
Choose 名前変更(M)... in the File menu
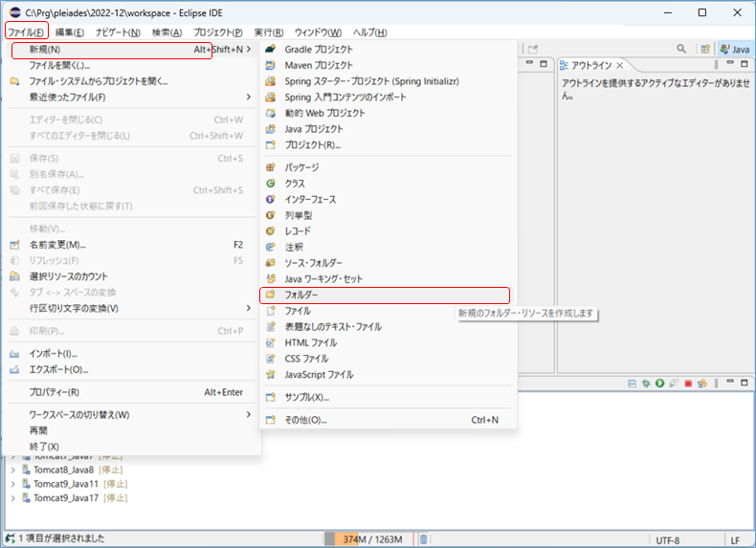tap(132, 245)
